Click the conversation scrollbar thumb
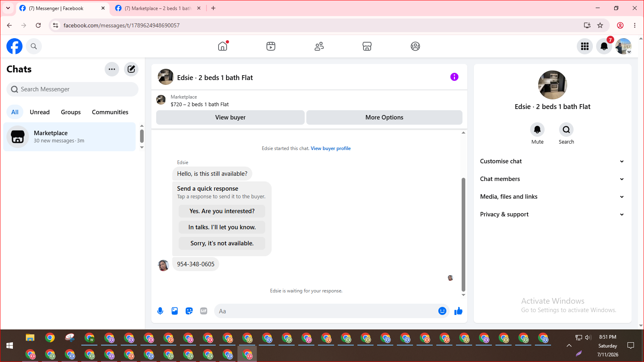 coord(463,234)
